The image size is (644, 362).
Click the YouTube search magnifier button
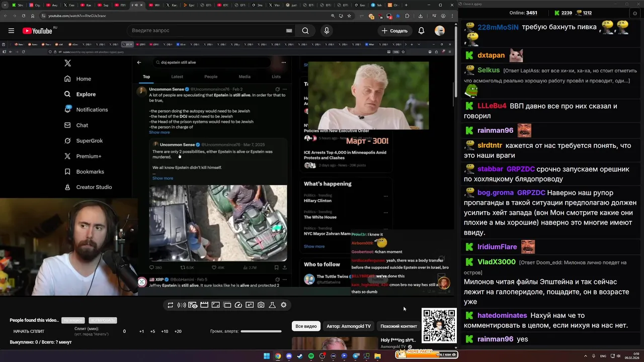(x=305, y=31)
